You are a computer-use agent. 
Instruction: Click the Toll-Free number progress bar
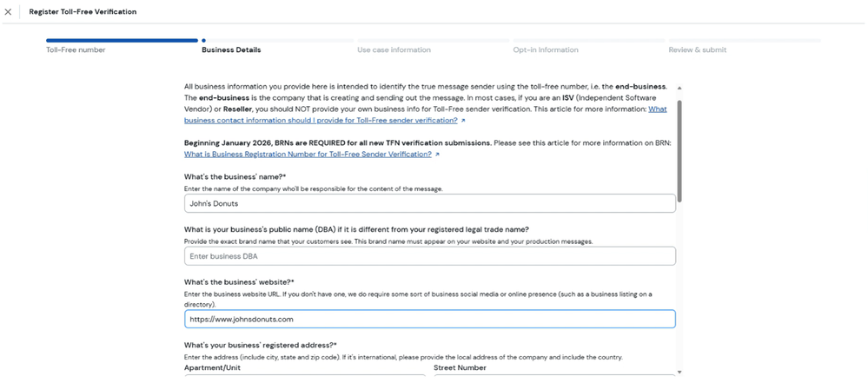[x=122, y=41]
